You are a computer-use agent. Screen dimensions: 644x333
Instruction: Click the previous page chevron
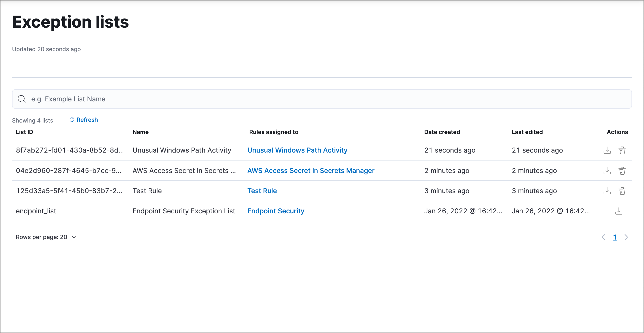[x=604, y=237]
